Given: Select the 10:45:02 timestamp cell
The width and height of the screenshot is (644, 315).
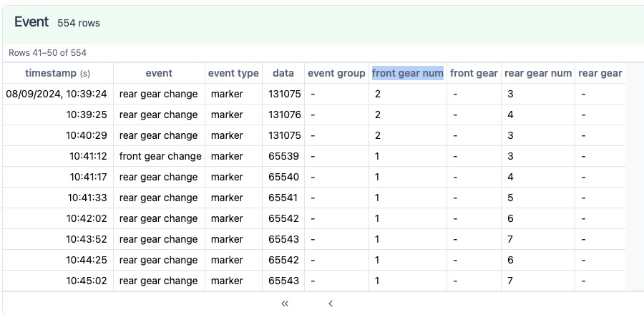Looking at the screenshot, I should [x=58, y=281].
